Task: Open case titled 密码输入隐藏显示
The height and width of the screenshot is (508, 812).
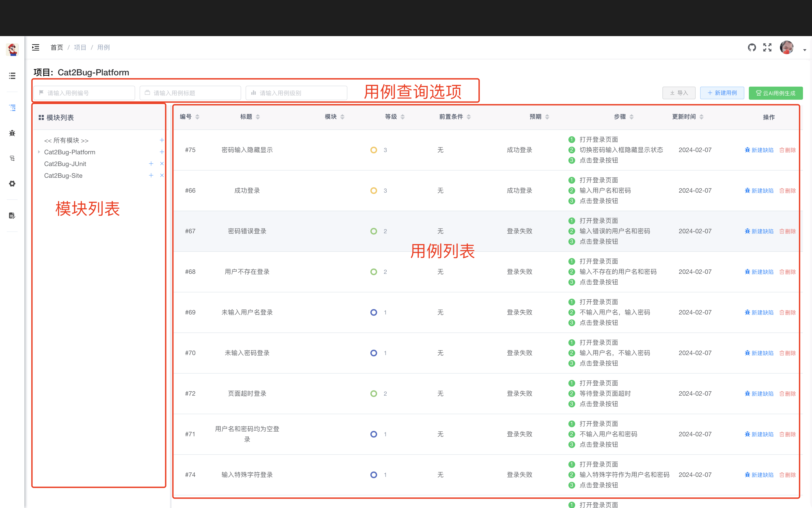Action: [x=247, y=150]
